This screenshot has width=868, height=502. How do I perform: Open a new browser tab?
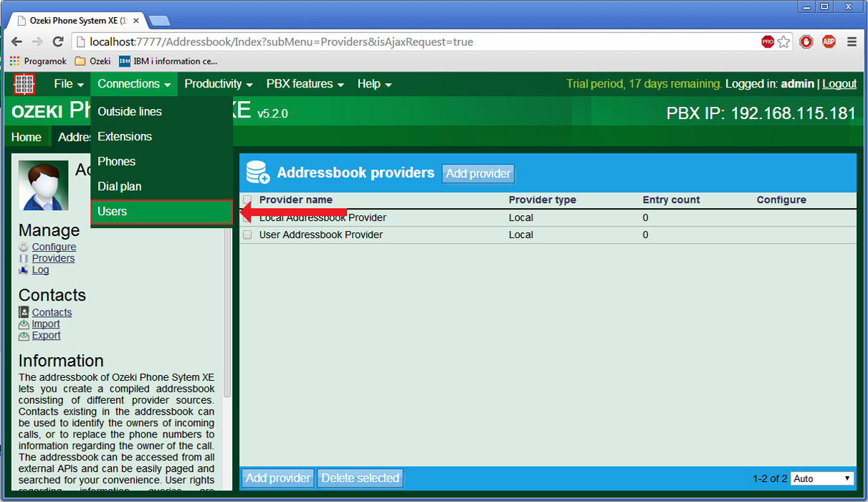tap(158, 21)
